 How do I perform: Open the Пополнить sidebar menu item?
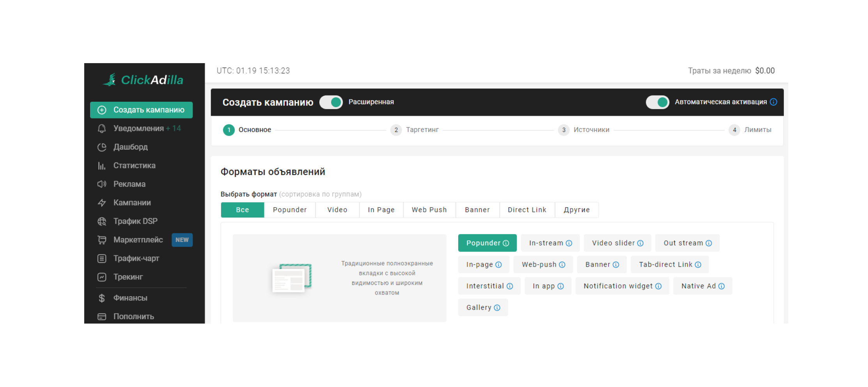(x=133, y=316)
